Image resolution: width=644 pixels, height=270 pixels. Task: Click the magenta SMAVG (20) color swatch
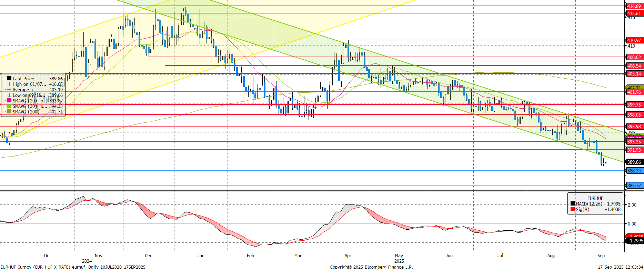9,101
